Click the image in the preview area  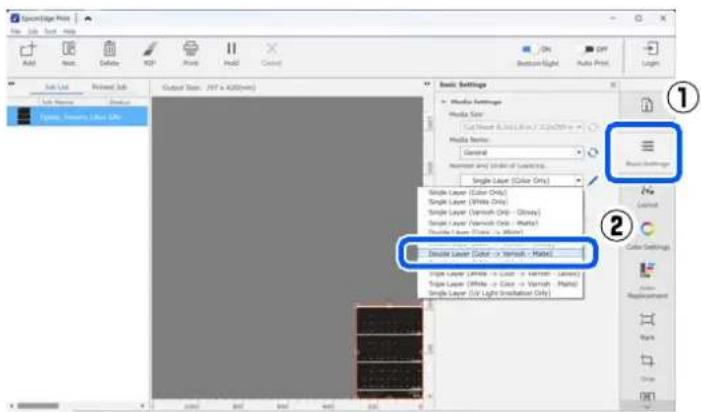coord(389,352)
